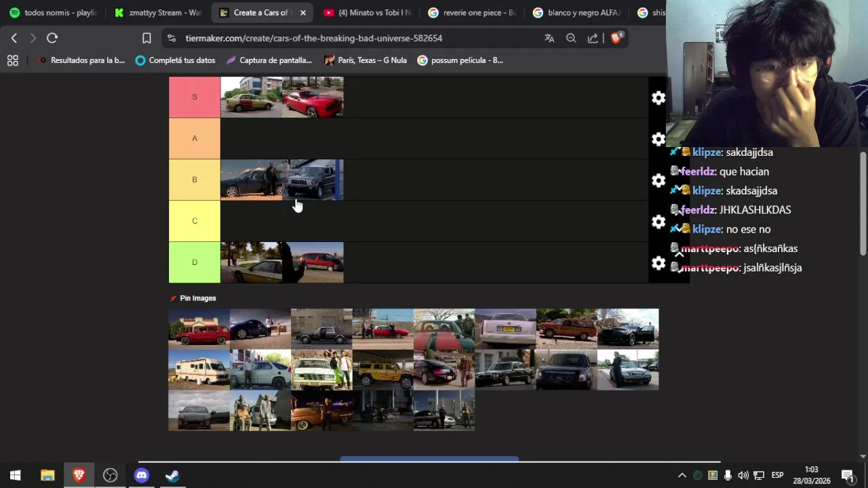
Task: Click the tiermaker.com address bar URL
Action: click(314, 39)
